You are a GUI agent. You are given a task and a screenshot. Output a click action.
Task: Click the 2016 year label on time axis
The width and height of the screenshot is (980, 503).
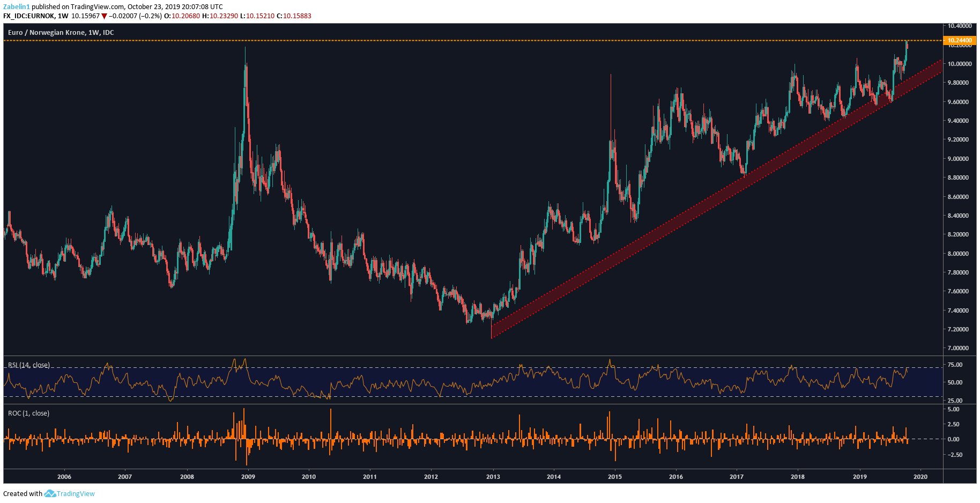(676, 477)
